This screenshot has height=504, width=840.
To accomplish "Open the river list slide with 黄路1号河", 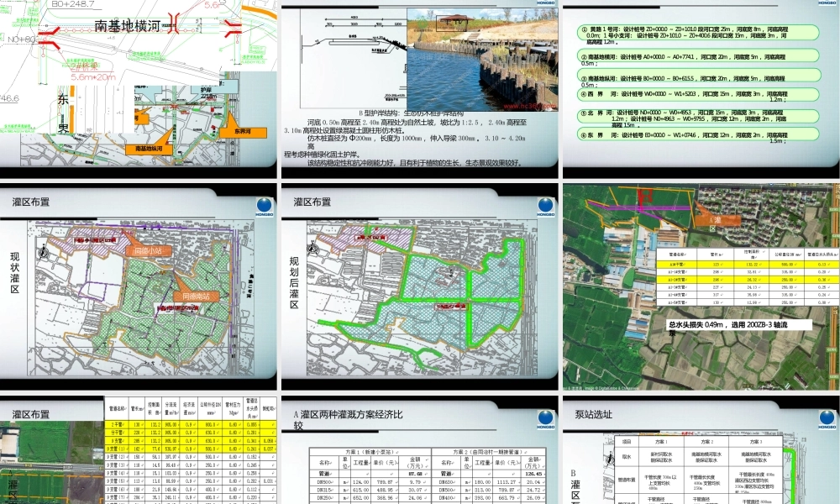I will tap(701, 88).
